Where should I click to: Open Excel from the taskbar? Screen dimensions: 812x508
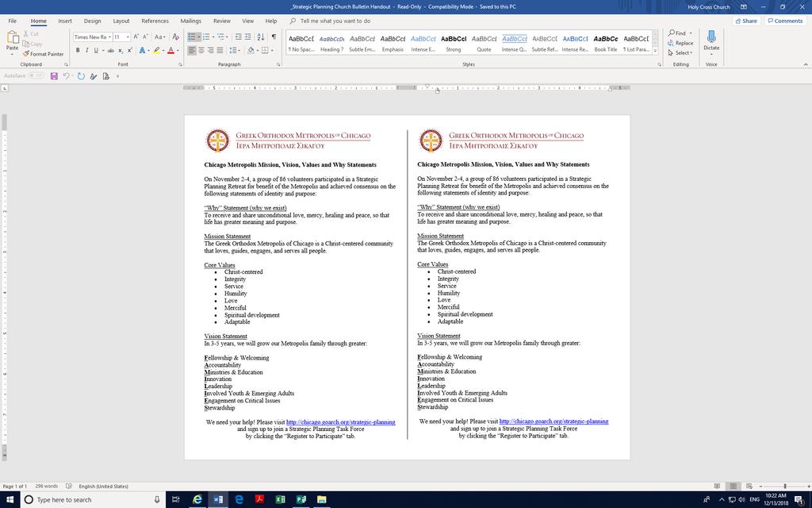click(x=280, y=500)
